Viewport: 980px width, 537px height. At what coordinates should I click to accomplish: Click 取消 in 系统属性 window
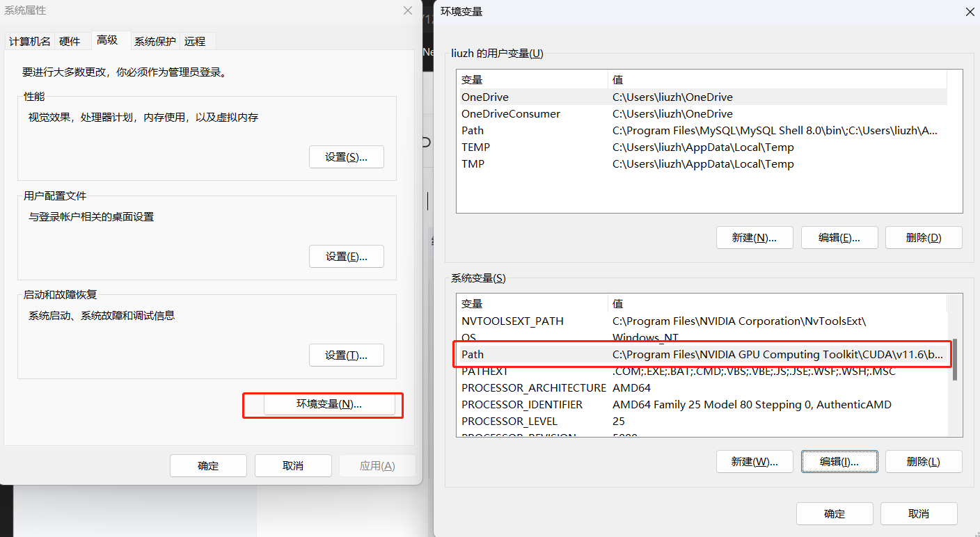[x=293, y=465]
